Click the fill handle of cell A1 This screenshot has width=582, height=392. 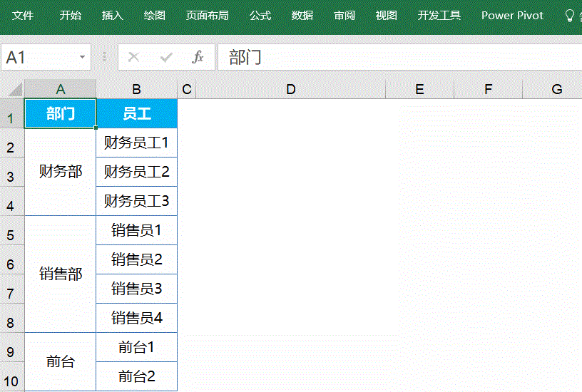[96, 128]
